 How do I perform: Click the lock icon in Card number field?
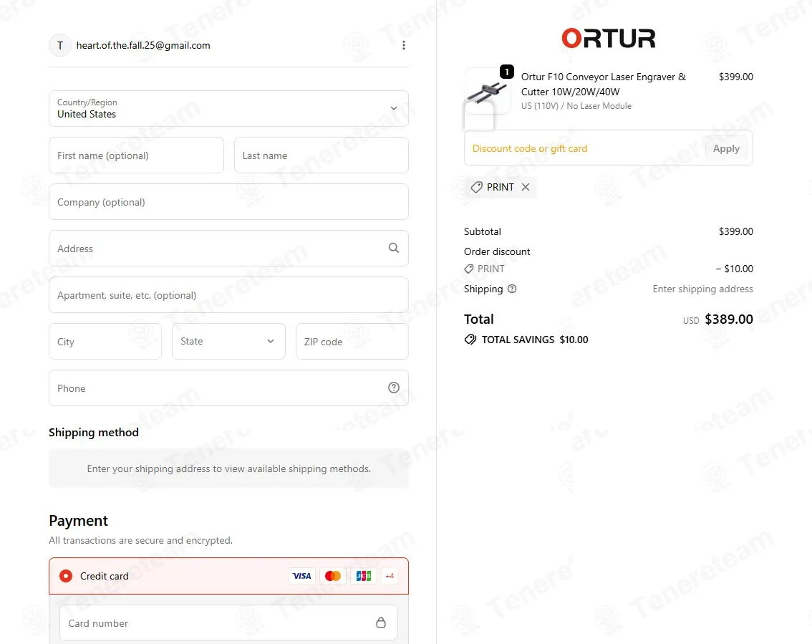tap(381, 623)
